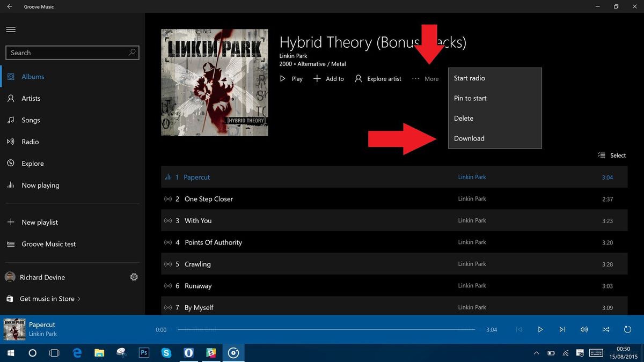Skip to next track in playback bar
Viewport: 644px width, 362px height.
tap(562, 329)
